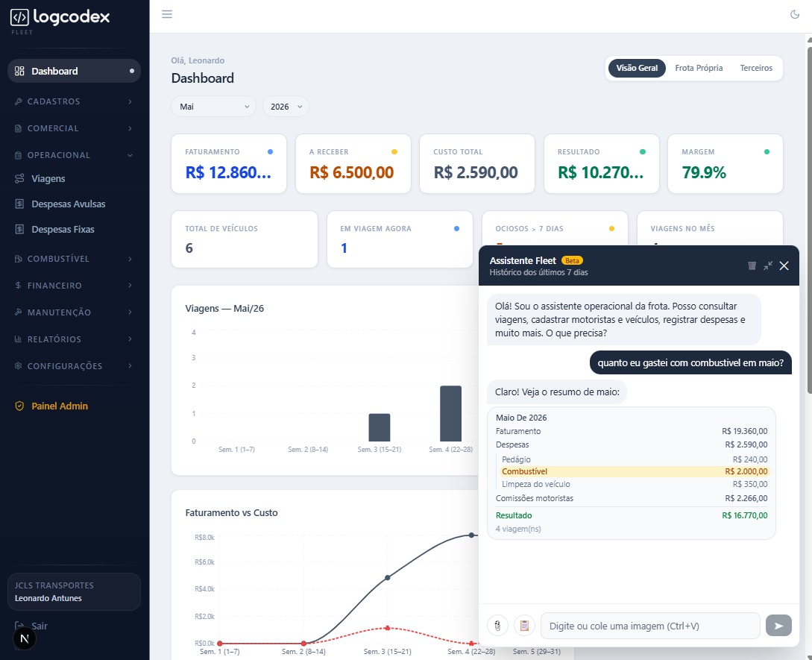812x660 pixels.
Task: Switch to Terceiros view
Action: pos(755,68)
